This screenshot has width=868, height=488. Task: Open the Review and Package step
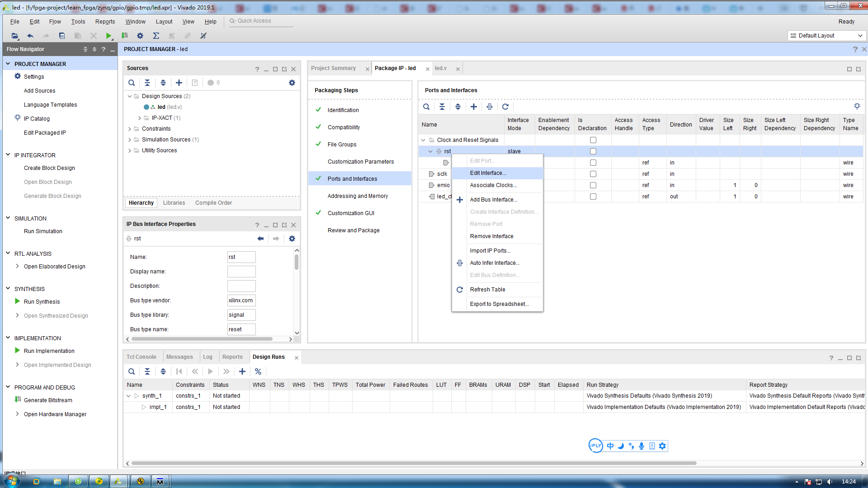(353, 230)
